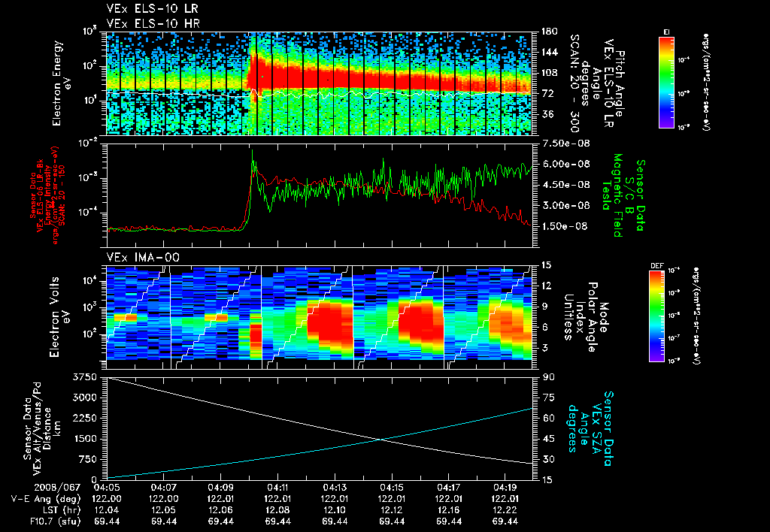This screenshot has width=770, height=532.
Task: Click the "7.50e-08" magnetic field tick
Action: tap(565, 144)
